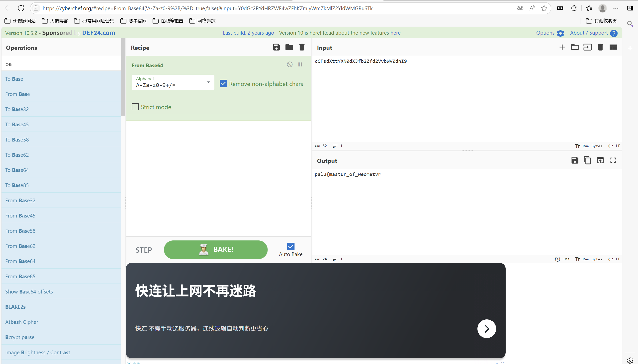Click the arrow button on the ad banner

pyautogui.click(x=486, y=329)
